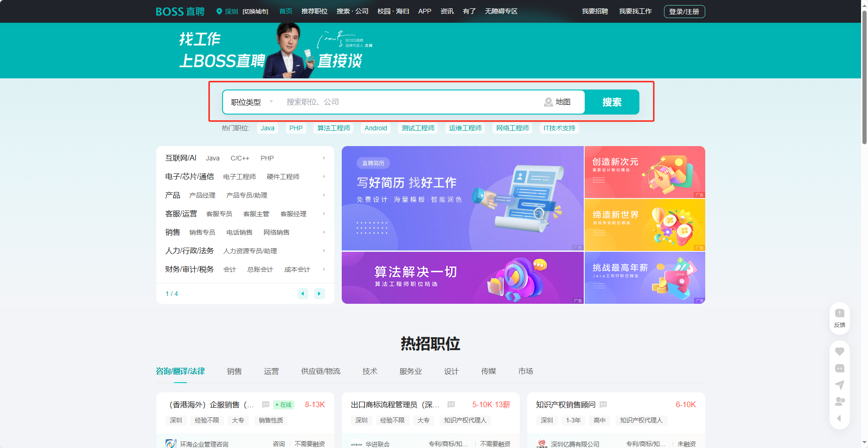Switch to the 销售 hot jobs tab

(x=234, y=371)
